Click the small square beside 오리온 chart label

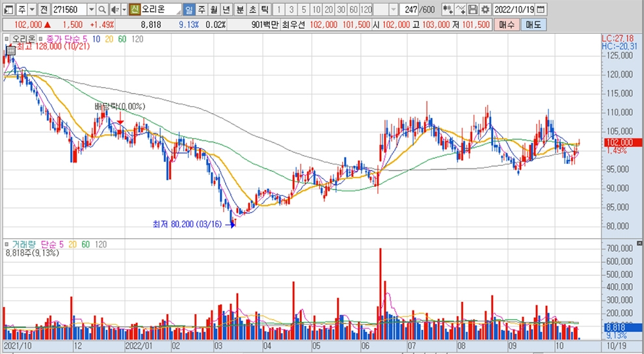[8, 39]
